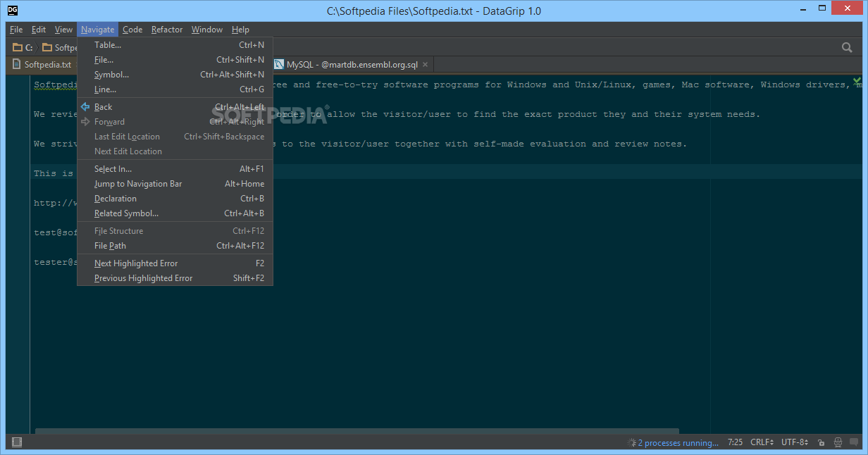868x455 pixels.
Task: Click the 7:25 cursor position indicator
Action: click(735, 443)
